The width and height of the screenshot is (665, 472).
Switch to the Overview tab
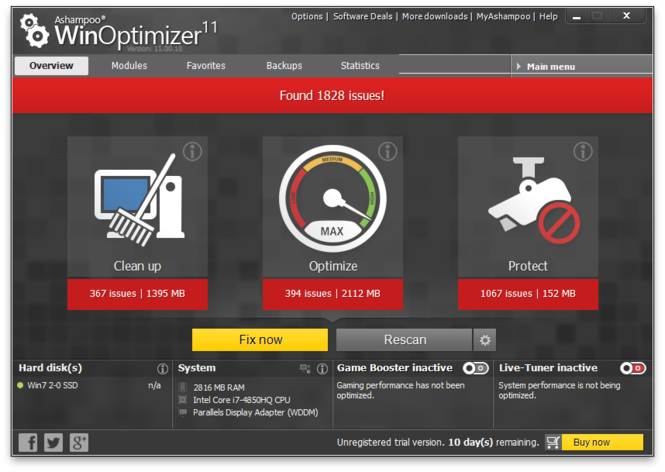[51, 66]
